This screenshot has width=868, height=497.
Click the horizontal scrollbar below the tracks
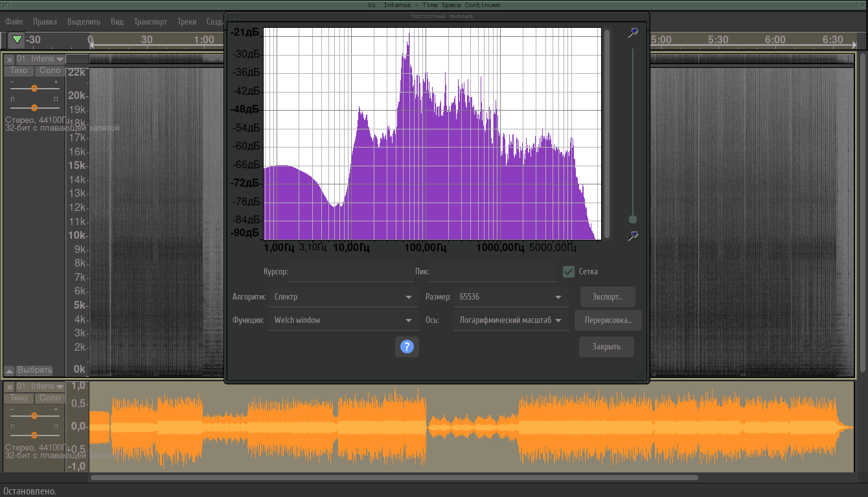click(394, 478)
